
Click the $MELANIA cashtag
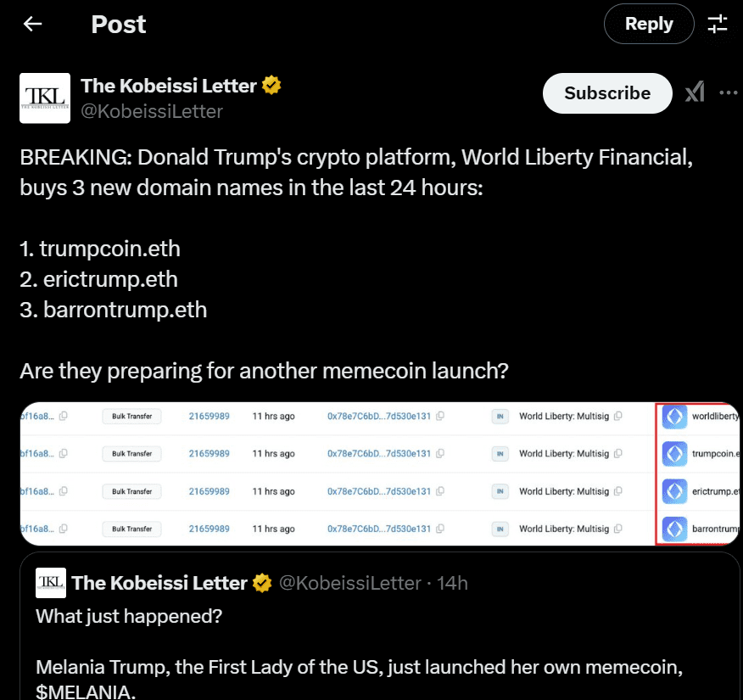(x=86, y=692)
